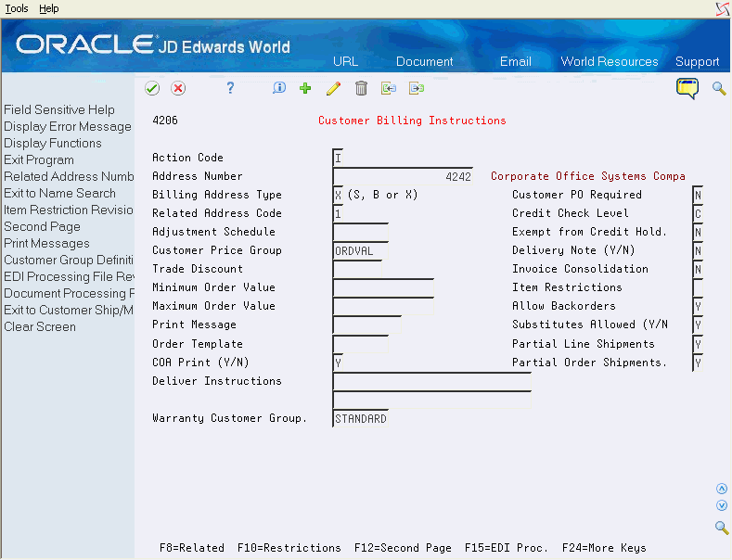Open World Resources in the banner

coord(610,61)
